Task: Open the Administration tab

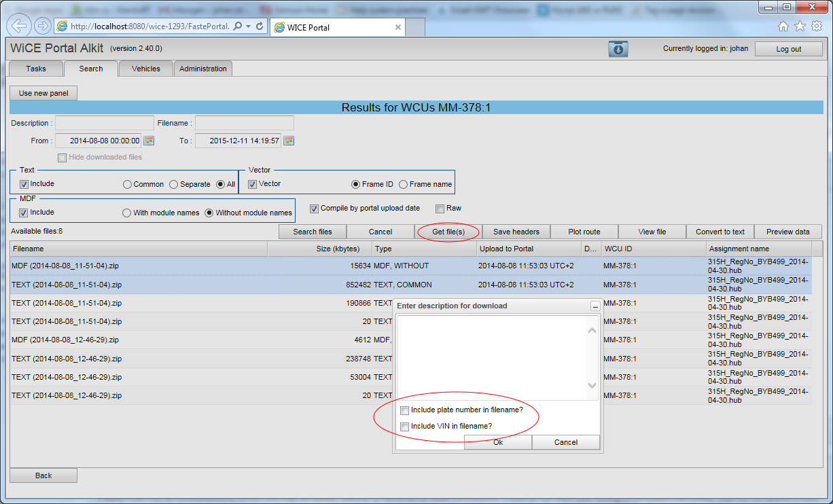Action: (203, 69)
